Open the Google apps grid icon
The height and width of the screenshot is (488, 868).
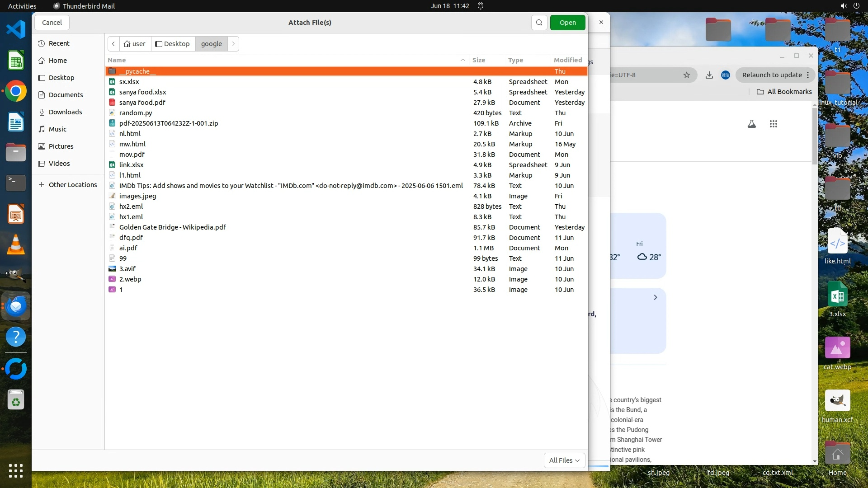[773, 124]
